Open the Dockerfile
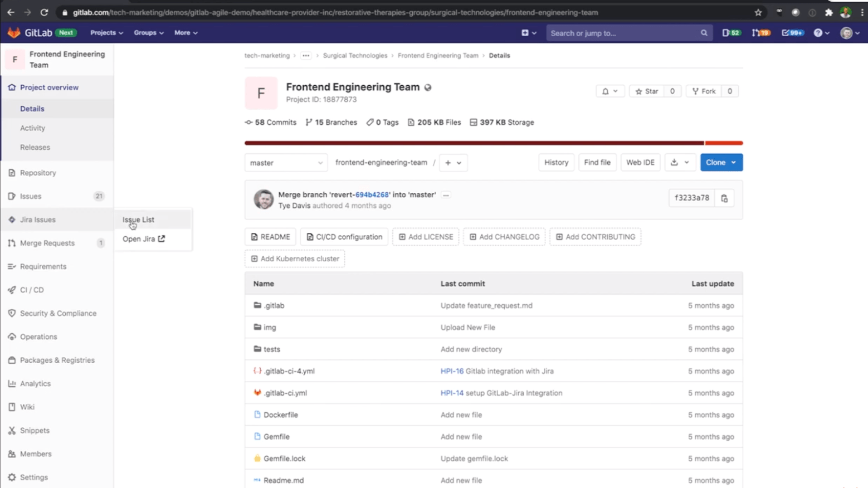The height and width of the screenshot is (497, 868). coord(280,415)
